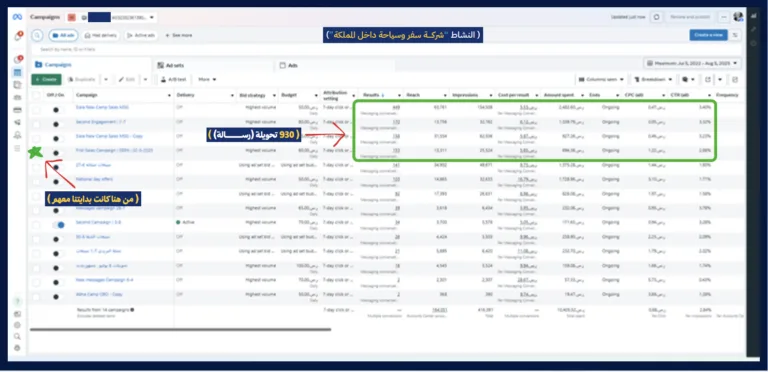Select the All ads filter
Image resolution: width=768 pixels, height=372 pixels.
(63, 35)
